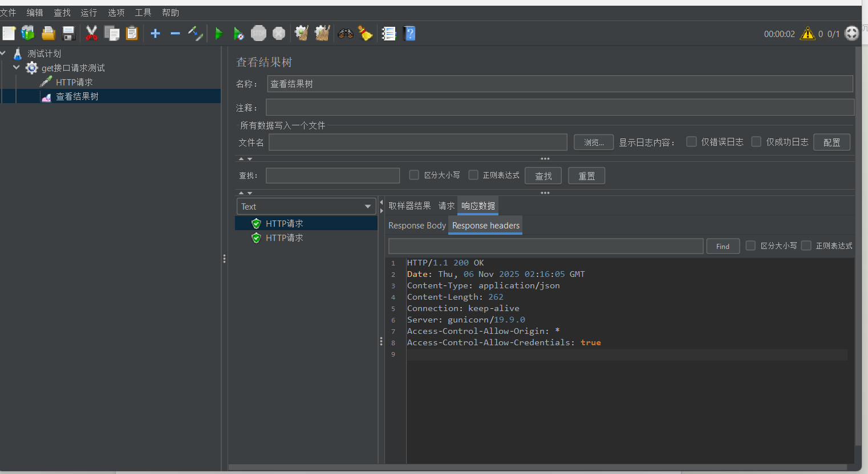Viewport: 868px width, 474px height.
Task: Save the test plan with floppy icon
Action: pyautogui.click(x=68, y=34)
